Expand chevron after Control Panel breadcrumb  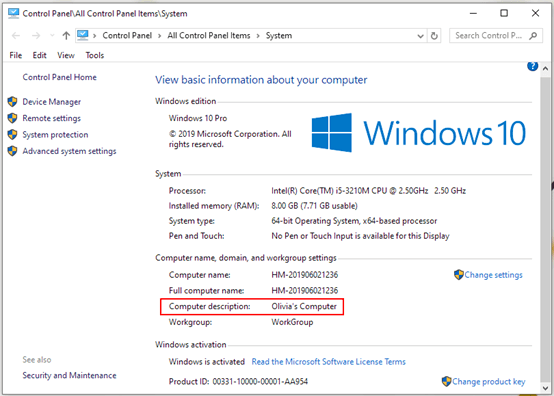tap(160, 36)
